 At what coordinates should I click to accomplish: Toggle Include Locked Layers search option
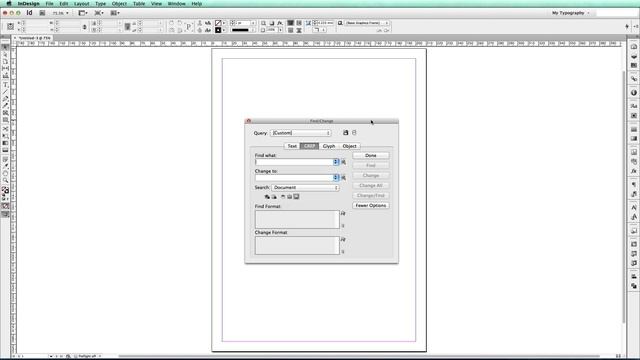(267, 197)
